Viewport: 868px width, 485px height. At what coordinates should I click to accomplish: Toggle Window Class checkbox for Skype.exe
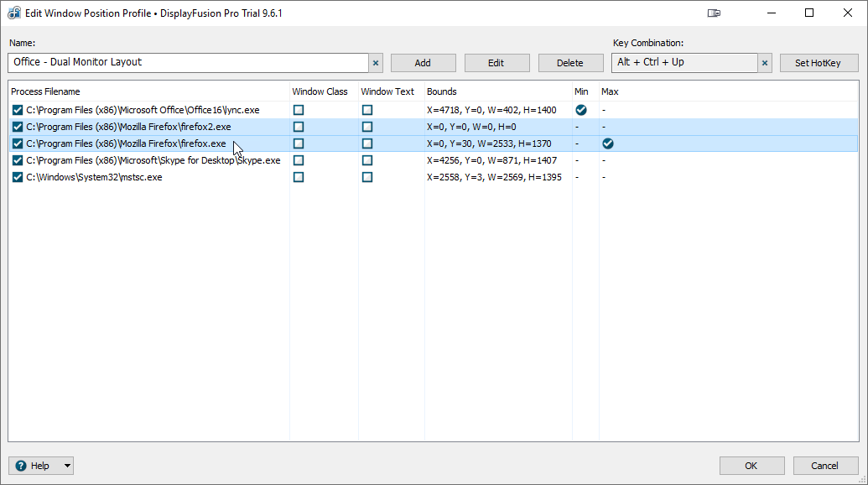299,160
